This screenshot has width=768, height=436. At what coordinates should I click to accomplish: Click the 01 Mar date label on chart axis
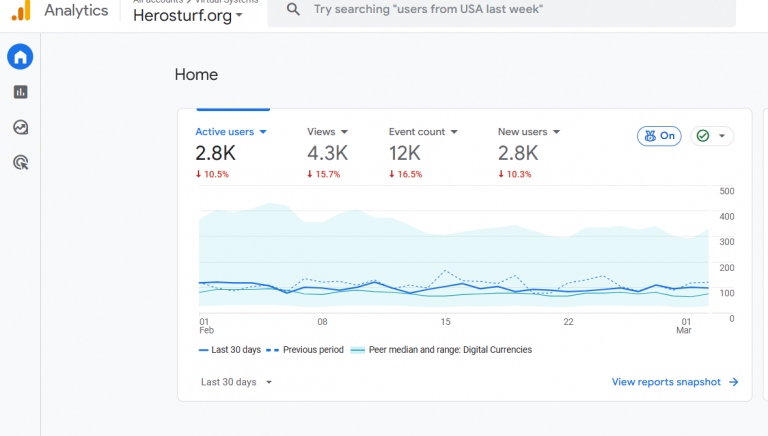click(x=684, y=326)
